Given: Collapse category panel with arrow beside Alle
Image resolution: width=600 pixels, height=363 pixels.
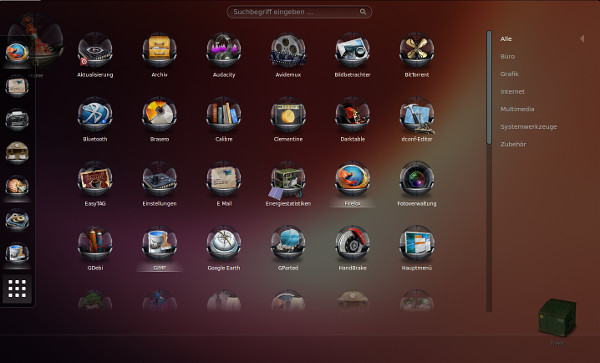Looking at the screenshot, I should tap(582, 39).
